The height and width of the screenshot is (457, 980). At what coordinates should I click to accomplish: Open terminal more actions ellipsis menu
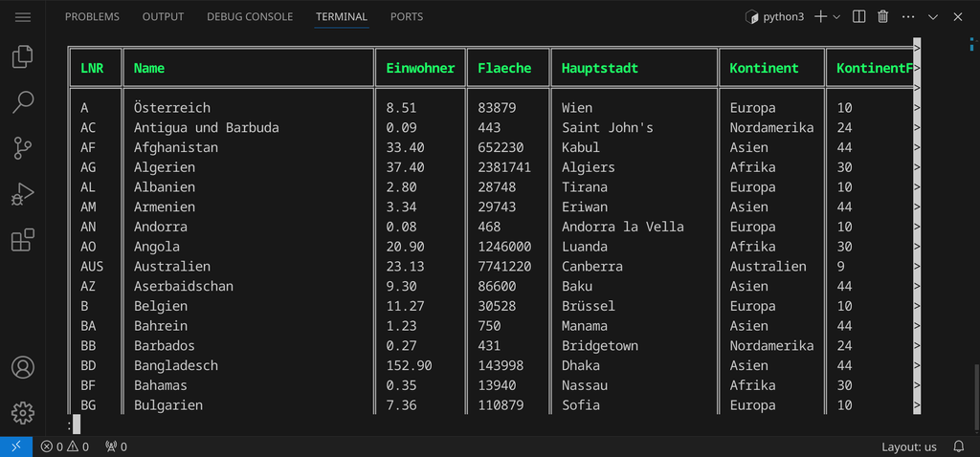(907, 17)
